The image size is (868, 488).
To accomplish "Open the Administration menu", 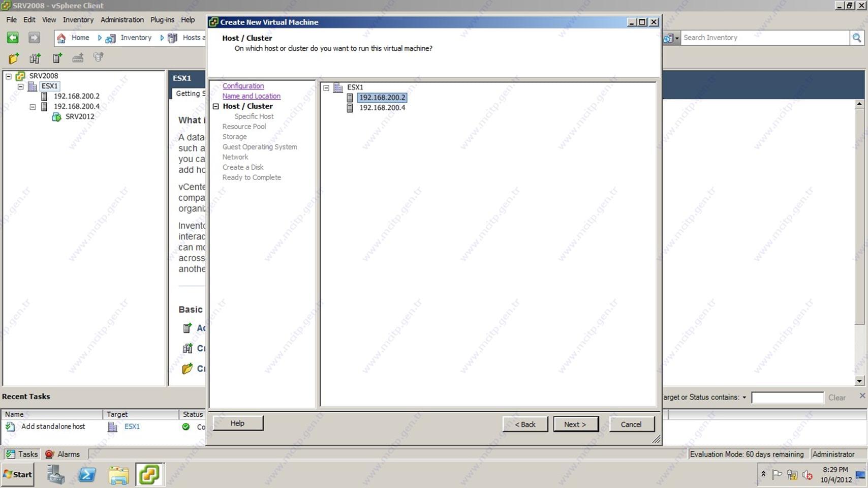I will pyautogui.click(x=122, y=20).
